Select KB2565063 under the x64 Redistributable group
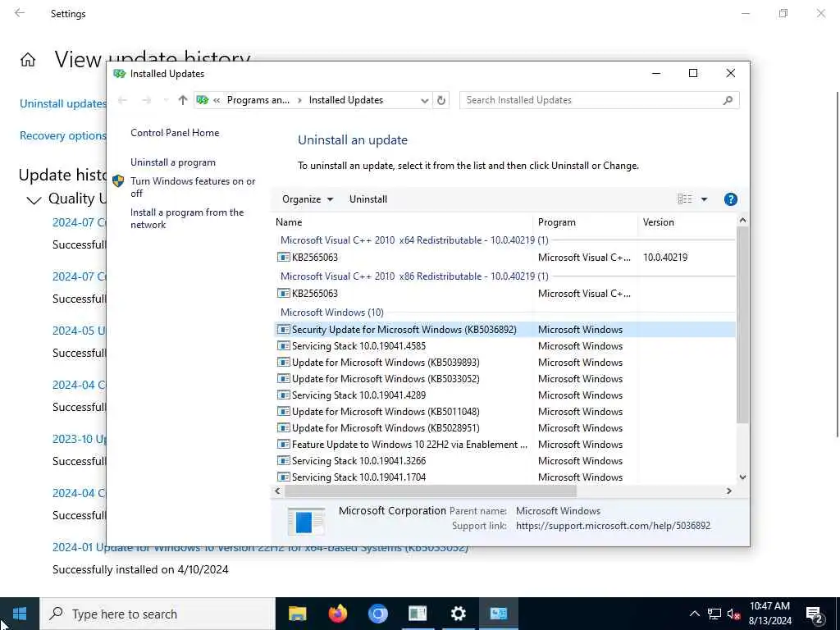 tap(504, 257)
